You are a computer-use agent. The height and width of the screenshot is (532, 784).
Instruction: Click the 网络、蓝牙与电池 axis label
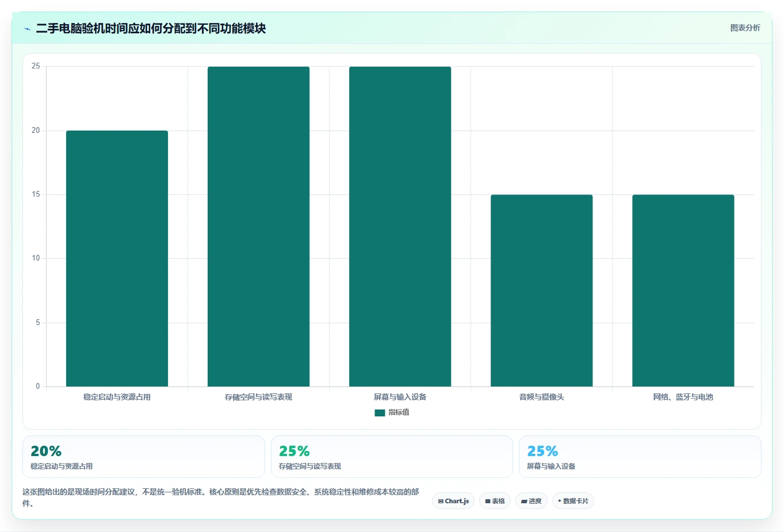(x=683, y=397)
